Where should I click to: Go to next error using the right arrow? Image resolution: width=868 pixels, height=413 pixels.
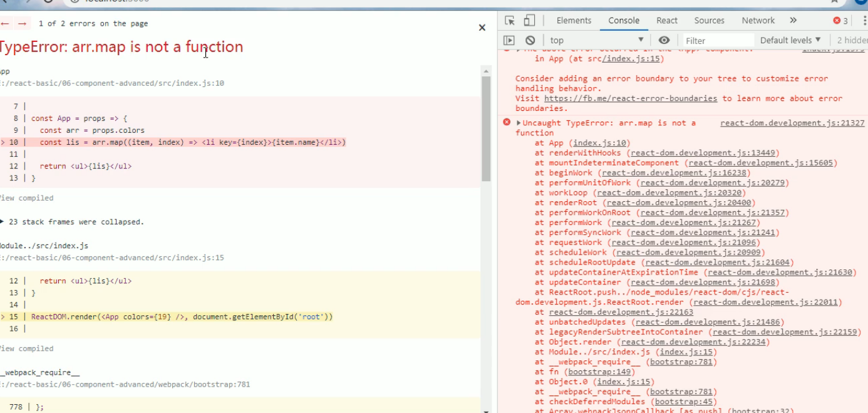(x=22, y=23)
